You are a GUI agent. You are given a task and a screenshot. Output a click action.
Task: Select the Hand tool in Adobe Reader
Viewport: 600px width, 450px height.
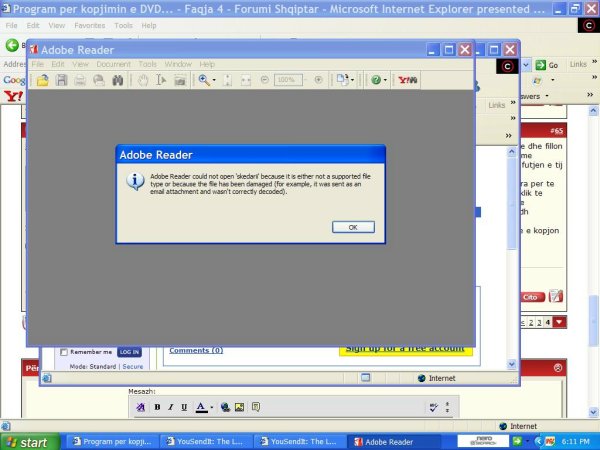tap(143, 80)
